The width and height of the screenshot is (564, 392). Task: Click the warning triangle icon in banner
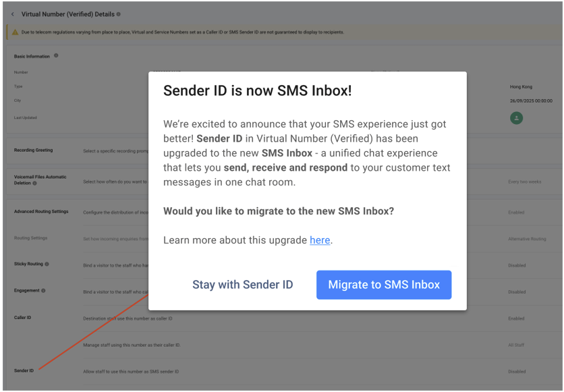(15, 32)
